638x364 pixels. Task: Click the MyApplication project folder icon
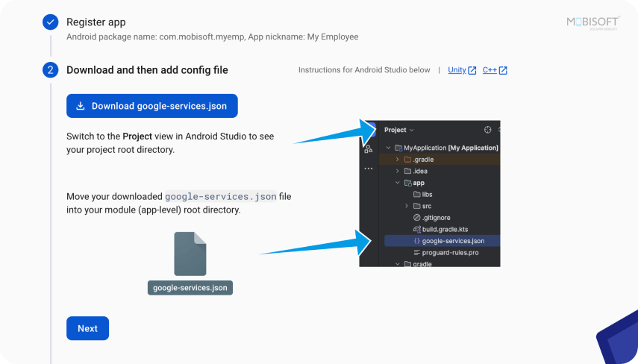[x=398, y=148]
